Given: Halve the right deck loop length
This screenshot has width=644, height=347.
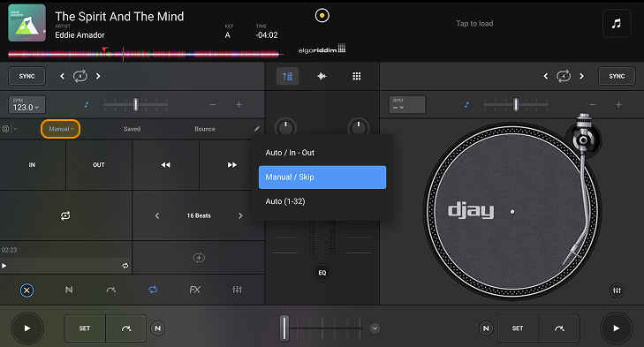Looking at the screenshot, I should pos(545,76).
